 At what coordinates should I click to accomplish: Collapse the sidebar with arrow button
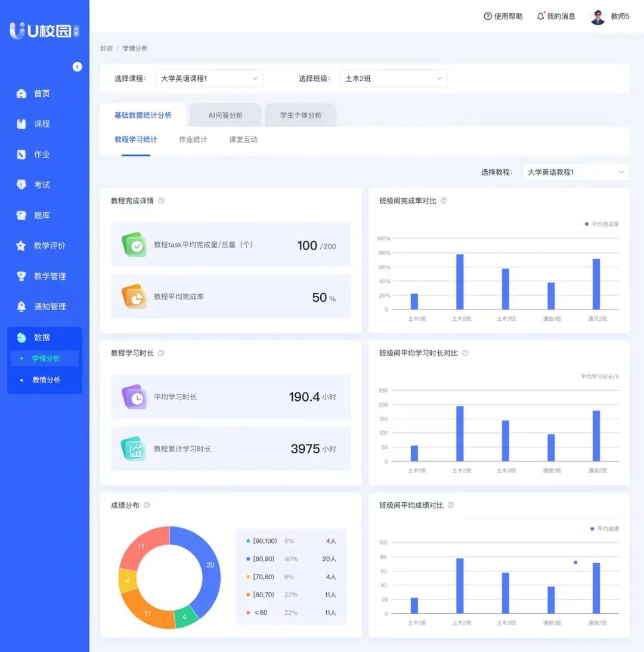[78, 67]
